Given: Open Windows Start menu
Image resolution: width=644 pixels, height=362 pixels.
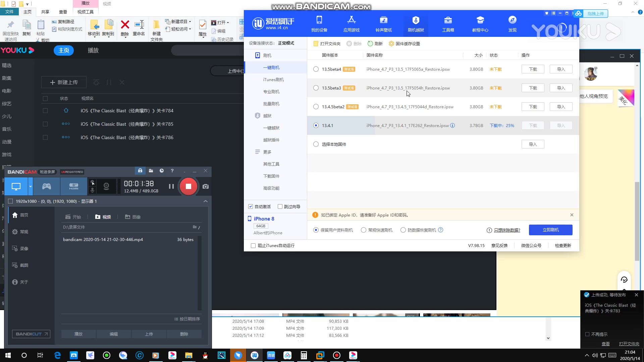Looking at the screenshot, I should pos(8,355).
